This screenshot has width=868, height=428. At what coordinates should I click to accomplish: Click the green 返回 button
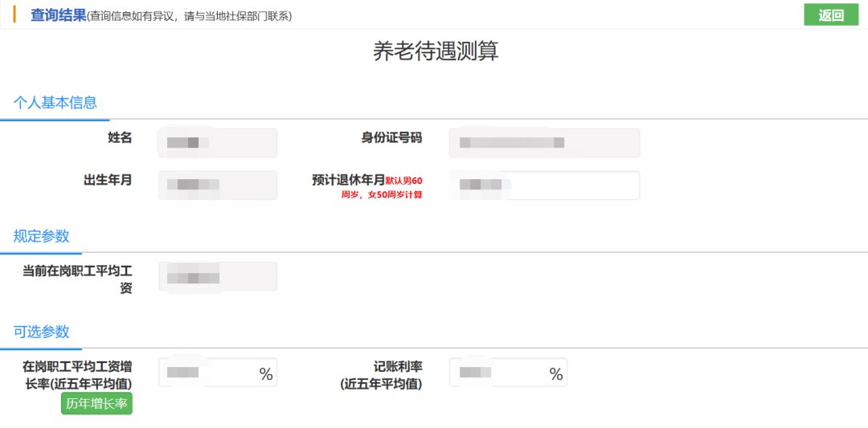pyautogui.click(x=831, y=14)
